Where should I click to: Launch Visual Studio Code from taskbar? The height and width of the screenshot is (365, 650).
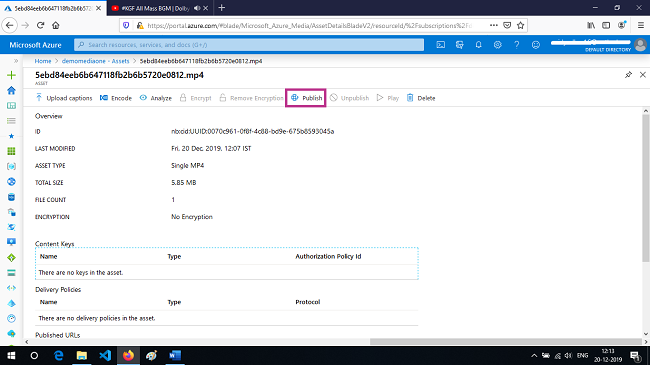[105, 355]
